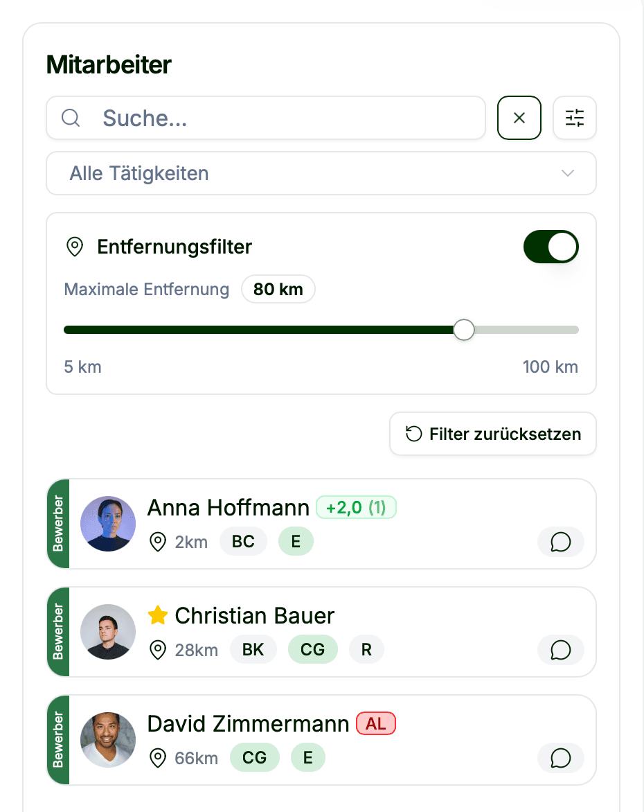Open the Alle Tätigkeiten dropdown
This screenshot has height=812, width=644.
[321, 173]
